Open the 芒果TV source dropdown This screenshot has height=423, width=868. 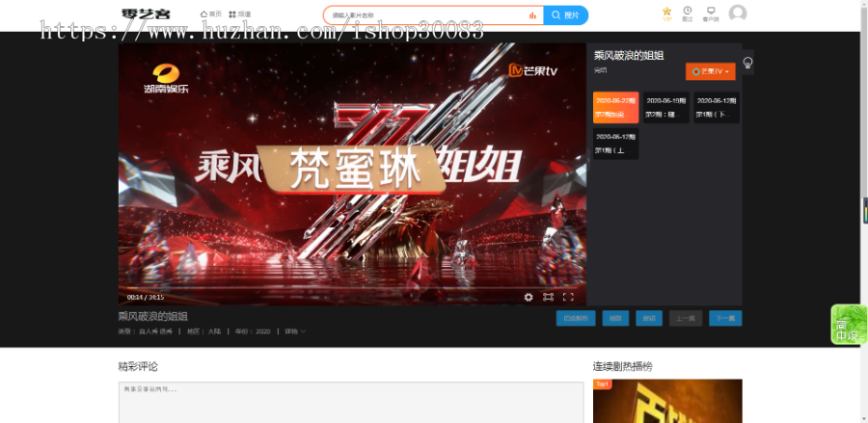pyautogui.click(x=710, y=71)
